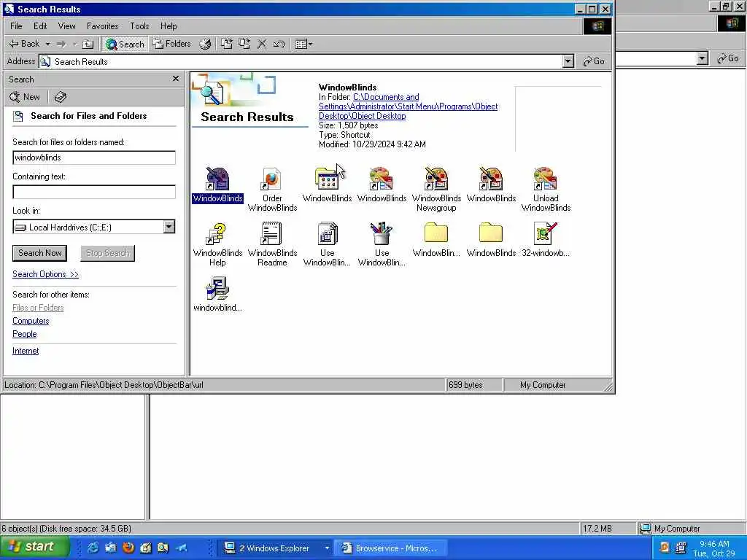The width and height of the screenshot is (747, 560).
Task: Launch Firefox from Quick Launch
Action: [x=128, y=548]
